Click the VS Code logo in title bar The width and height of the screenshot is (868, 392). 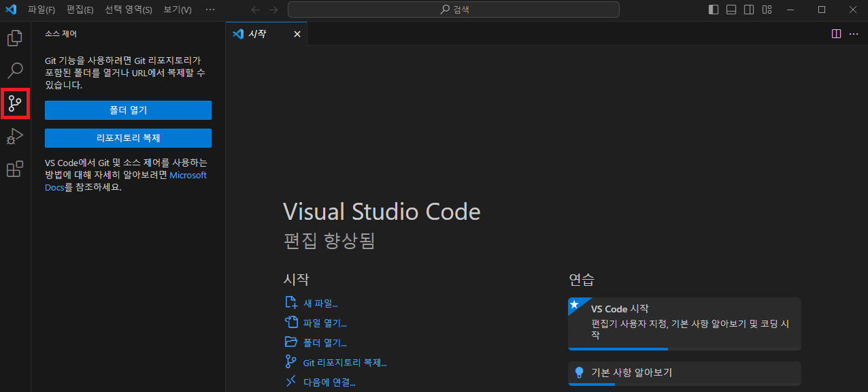11,10
